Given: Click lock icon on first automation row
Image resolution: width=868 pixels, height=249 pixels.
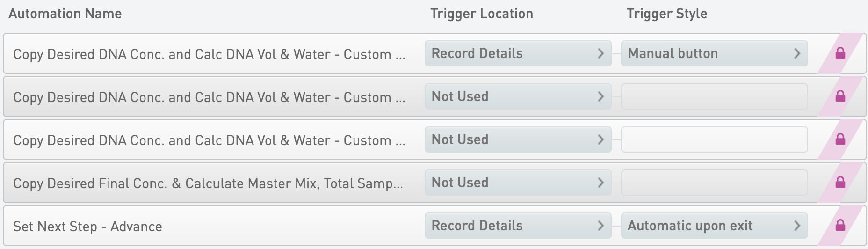Looking at the screenshot, I should pos(840,53).
